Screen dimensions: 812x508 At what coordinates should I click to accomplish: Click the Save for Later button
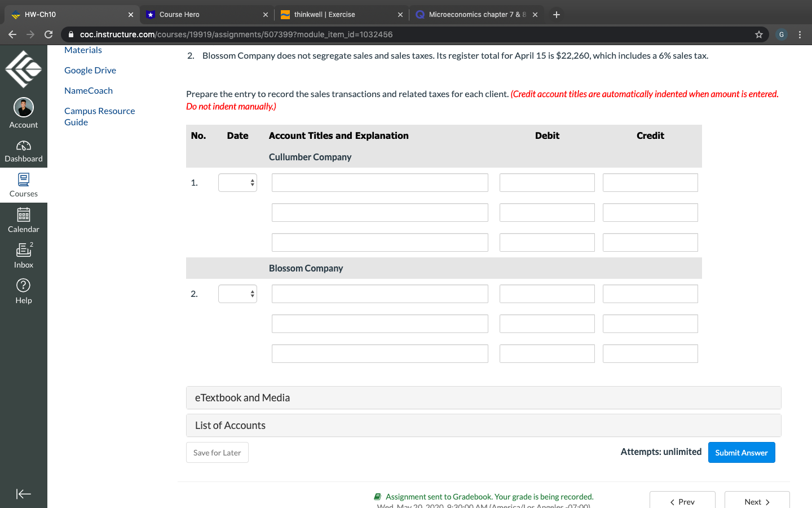pos(217,453)
